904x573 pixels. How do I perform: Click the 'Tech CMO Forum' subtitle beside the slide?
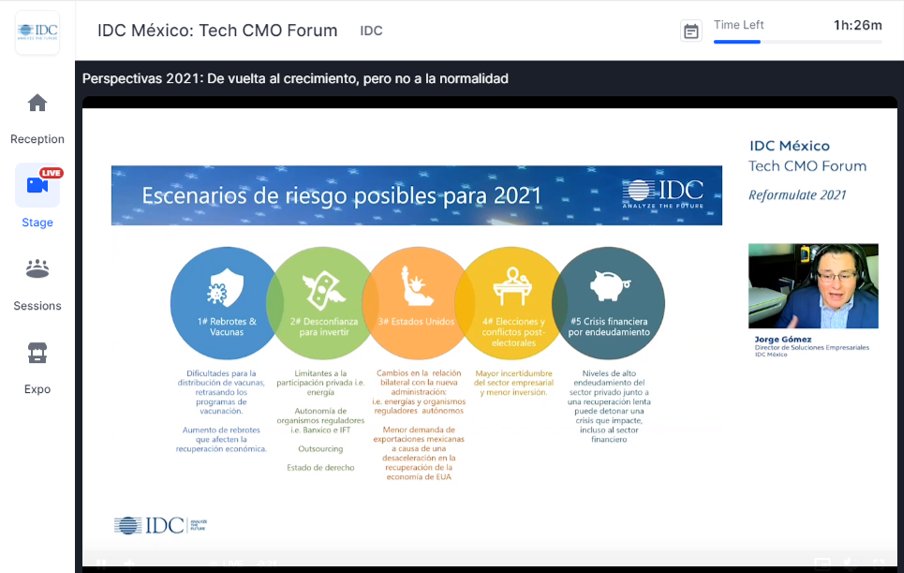[807, 166]
